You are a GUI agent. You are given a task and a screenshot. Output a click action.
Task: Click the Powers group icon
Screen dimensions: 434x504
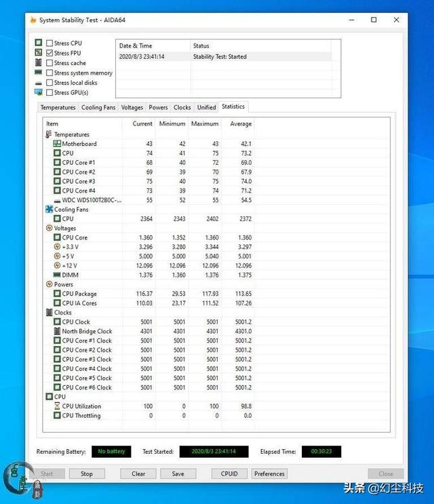pyautogui.click(x=49, y=284)
